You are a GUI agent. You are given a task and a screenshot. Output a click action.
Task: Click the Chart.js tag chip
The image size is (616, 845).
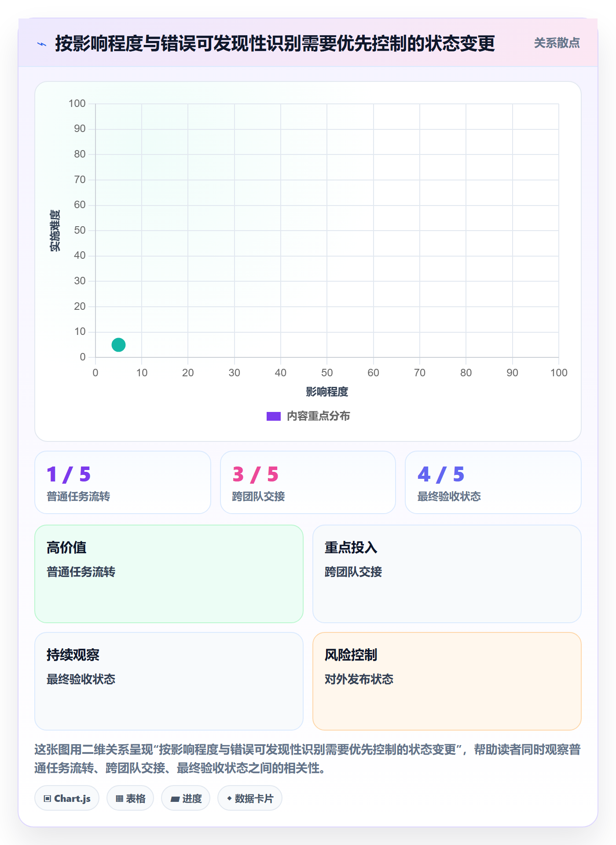pyautogui.click(x=67, y=798)
